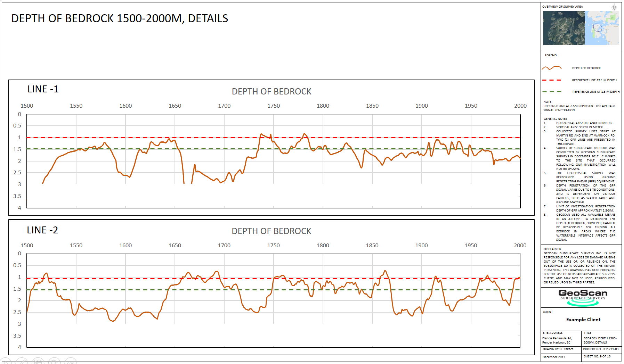Select the green dashed legend line
The height and width of the screenshot is (364, 624).
point(552,92)
